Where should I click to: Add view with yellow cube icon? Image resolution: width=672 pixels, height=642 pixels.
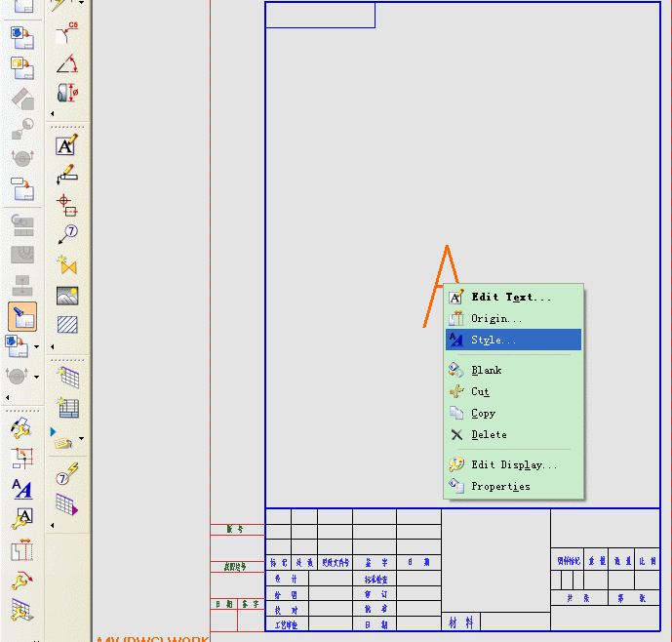pos(21,67)
